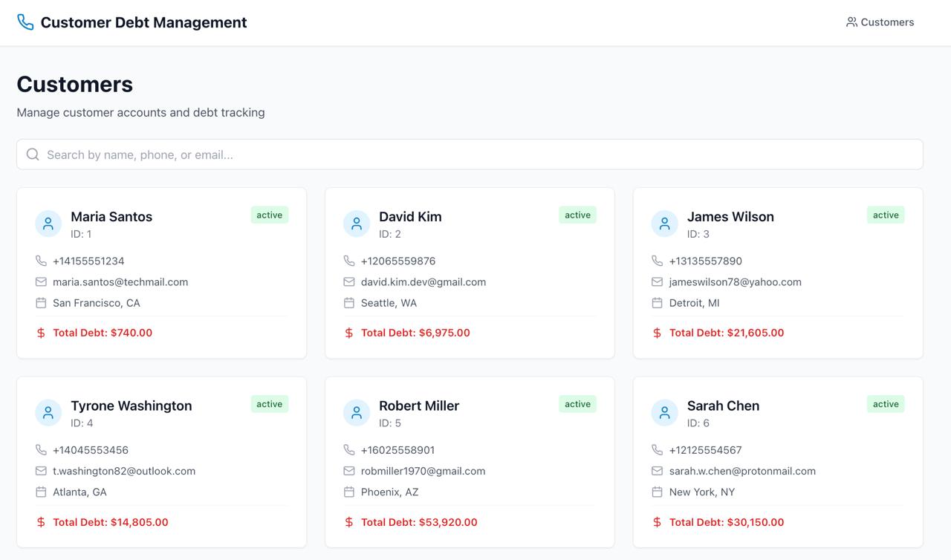Click mail icon beside robmiller1970@gmail.com
The image size is (951, 560).
click(x=349, y=471)
